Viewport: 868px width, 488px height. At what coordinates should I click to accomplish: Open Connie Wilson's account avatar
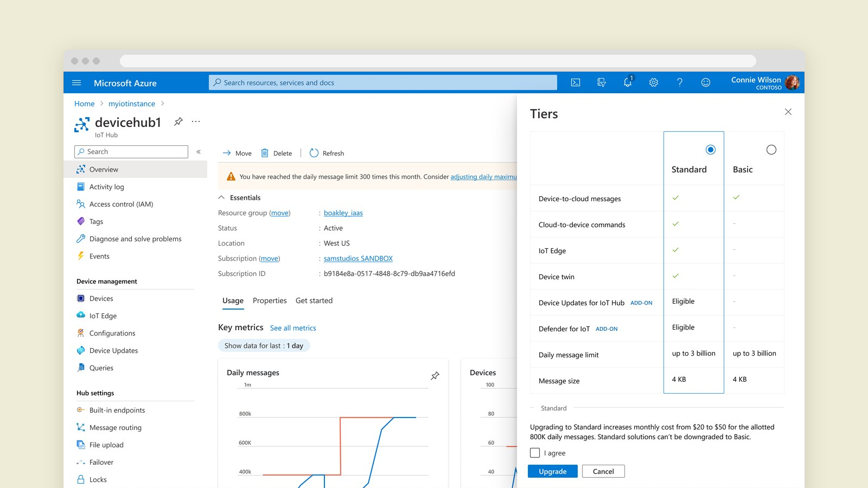792,82
